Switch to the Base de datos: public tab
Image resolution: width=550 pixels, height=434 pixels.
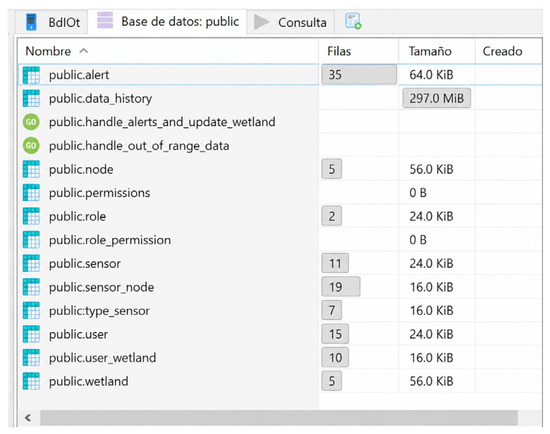tap(168, 21)
